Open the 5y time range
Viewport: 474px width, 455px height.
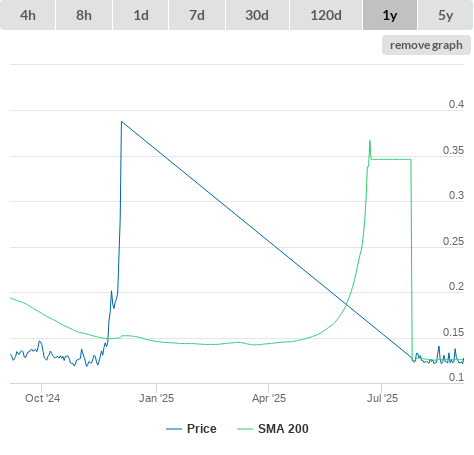(446, 15)
